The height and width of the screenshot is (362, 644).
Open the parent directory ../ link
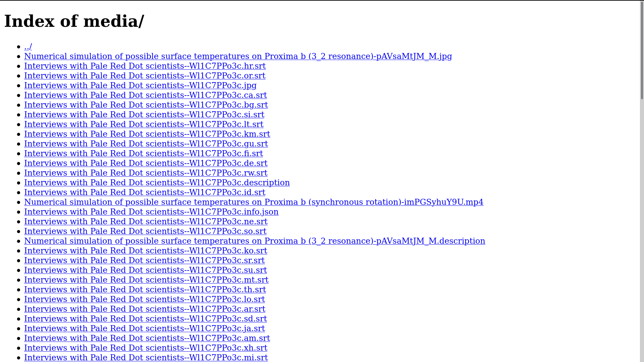click(28, 47)
